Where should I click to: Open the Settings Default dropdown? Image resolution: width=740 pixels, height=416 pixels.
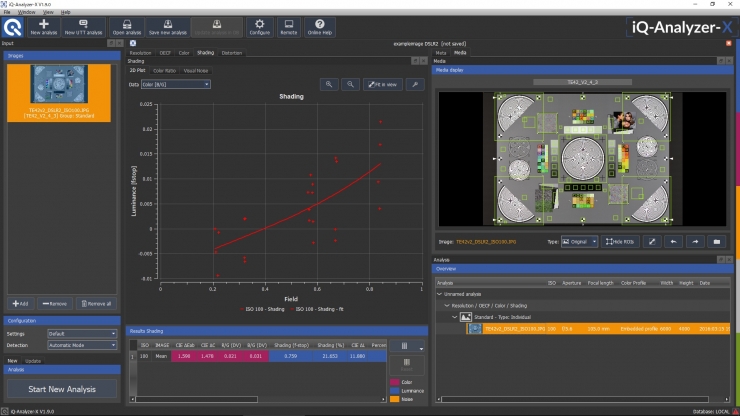(82, 333)
